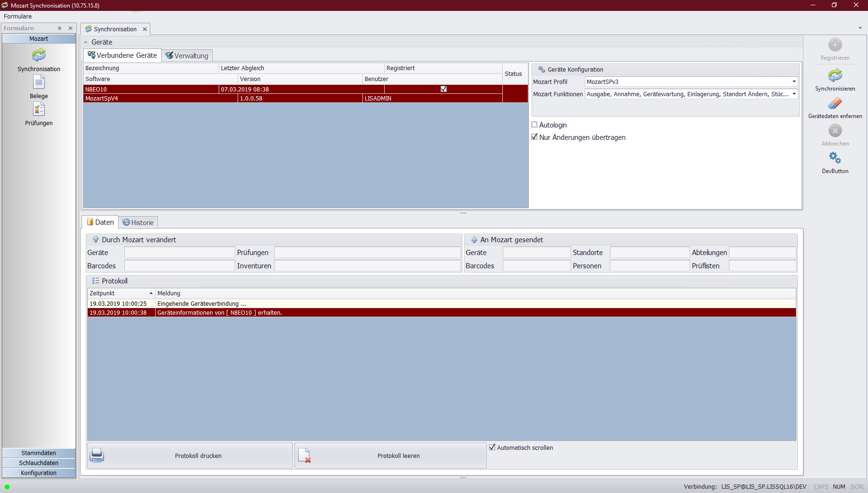The height and width of the screenshot is (493, 868).
Task: Open the Prüfungen checklist icon
Action: (39, 110)
